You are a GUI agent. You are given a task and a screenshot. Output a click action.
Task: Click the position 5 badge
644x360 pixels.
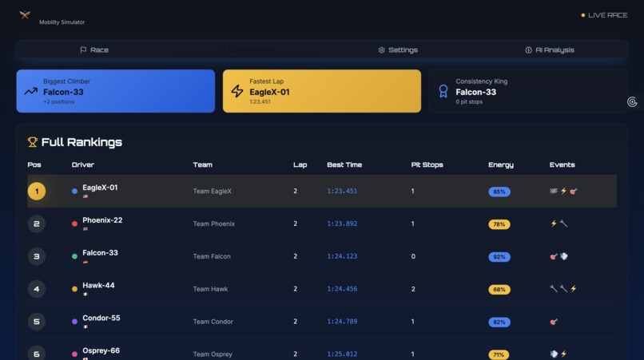pos(37,322)
